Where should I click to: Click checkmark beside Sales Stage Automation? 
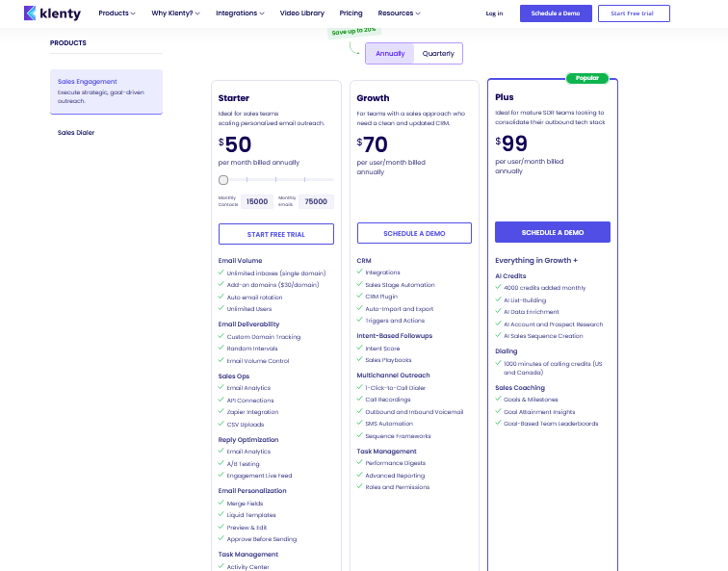pyautogui.click(x=359, y=284)
